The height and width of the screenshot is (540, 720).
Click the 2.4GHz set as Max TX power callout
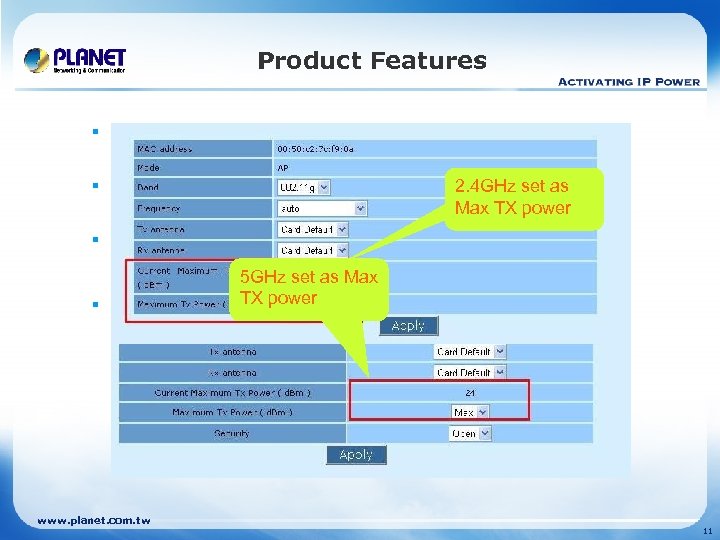pos(523,198)
